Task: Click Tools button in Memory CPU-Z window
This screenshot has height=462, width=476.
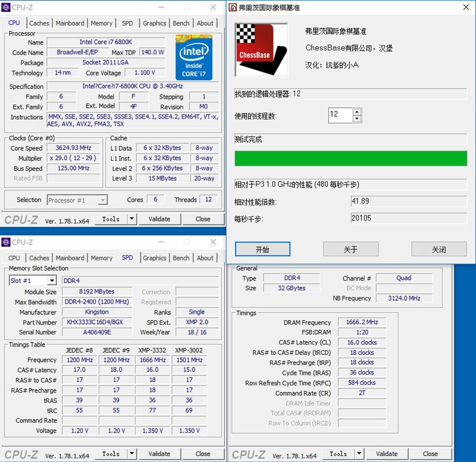Action: 338,454
